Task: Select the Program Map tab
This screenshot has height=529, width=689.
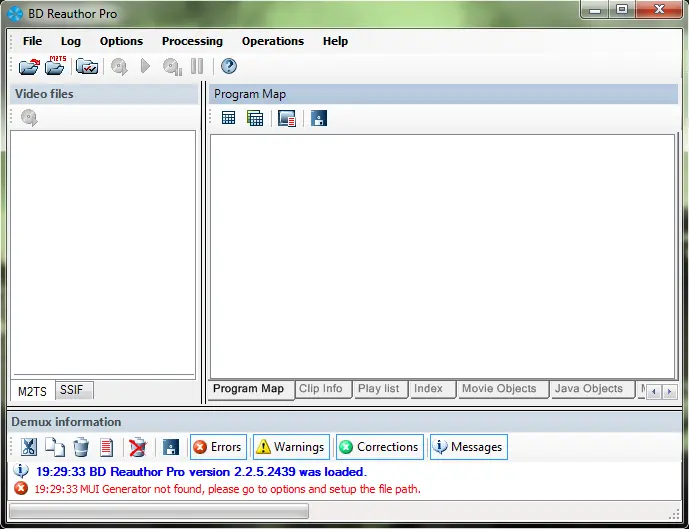Action: [249, 389]
